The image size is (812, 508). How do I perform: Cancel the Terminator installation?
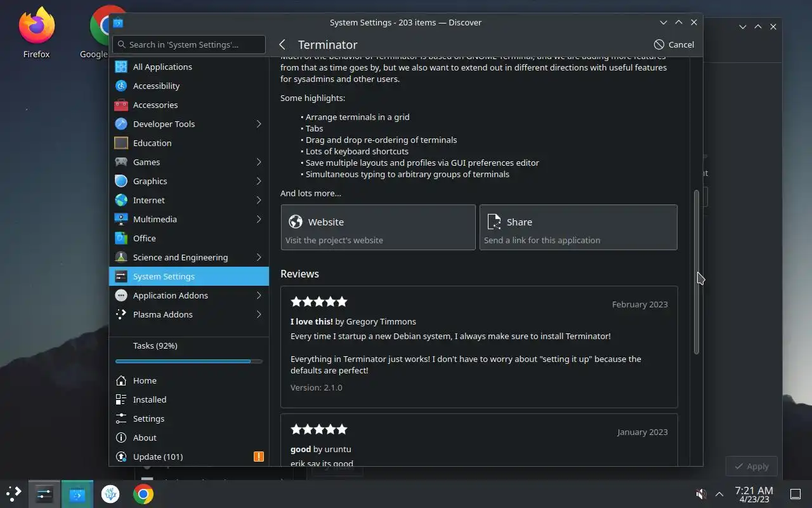(674, 44)
